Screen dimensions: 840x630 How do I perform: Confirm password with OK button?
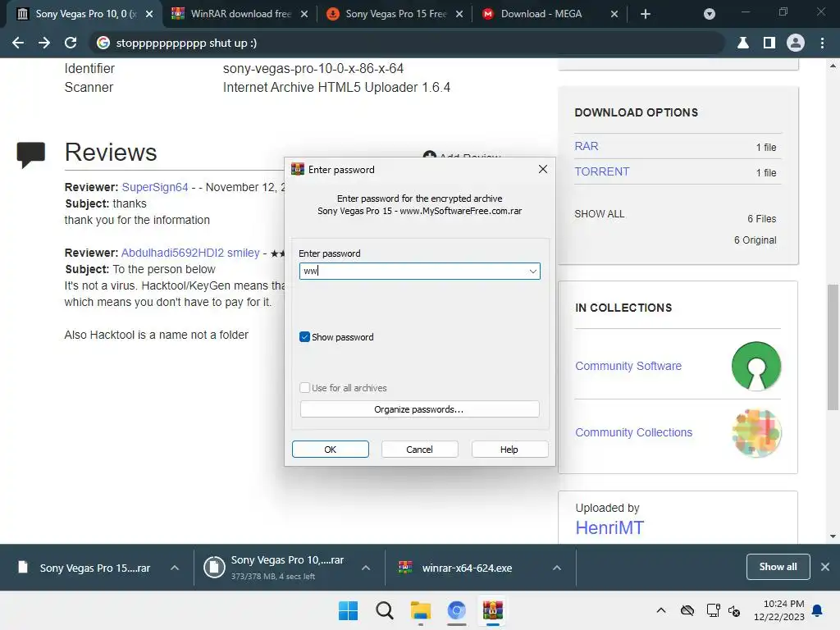point(330,450)
